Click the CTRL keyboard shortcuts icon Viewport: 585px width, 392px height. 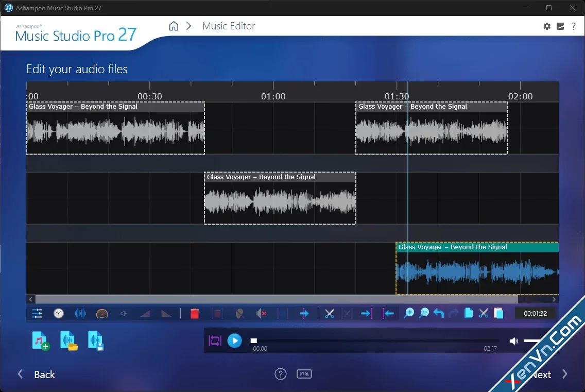[x=304, y=373]
